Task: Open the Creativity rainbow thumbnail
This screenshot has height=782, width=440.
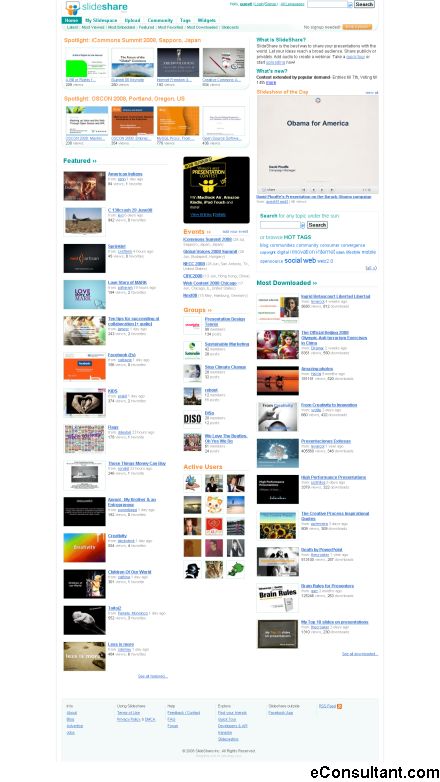Action: click(x=84, y=548)
